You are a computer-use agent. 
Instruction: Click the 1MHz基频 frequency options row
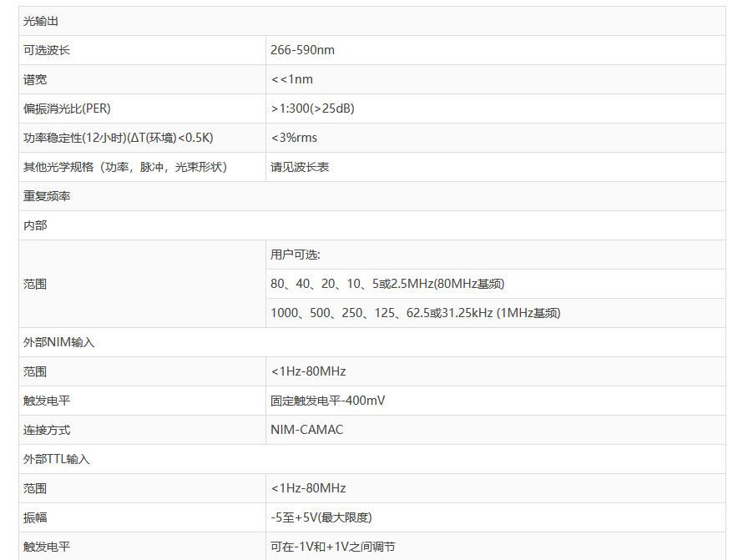point(415,313)
